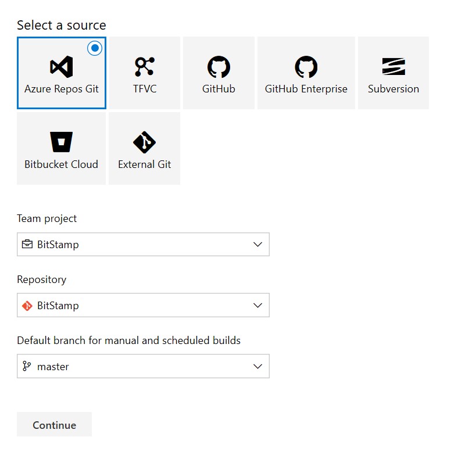Open the Repository dropdown chevron

coord(257,305)
